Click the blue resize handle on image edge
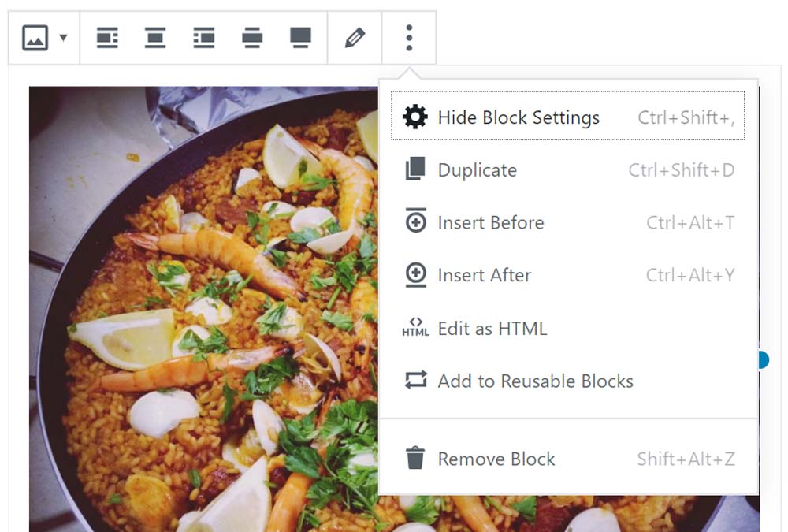 click(x=762, y=360)
